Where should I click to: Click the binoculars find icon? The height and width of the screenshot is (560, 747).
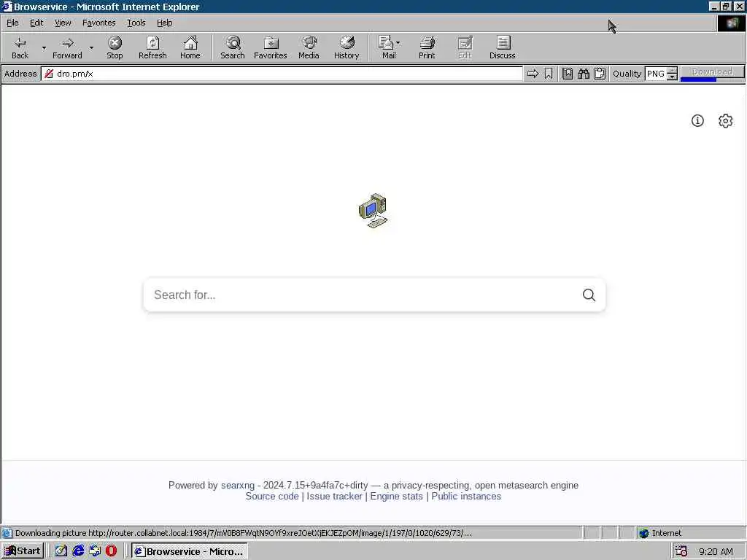[584, 74]
